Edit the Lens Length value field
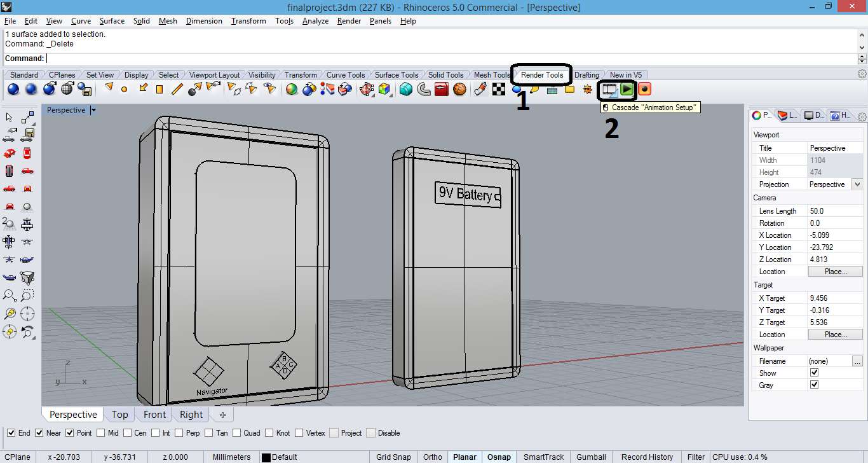Screen dimensions: 868x463 pos(835,211)
